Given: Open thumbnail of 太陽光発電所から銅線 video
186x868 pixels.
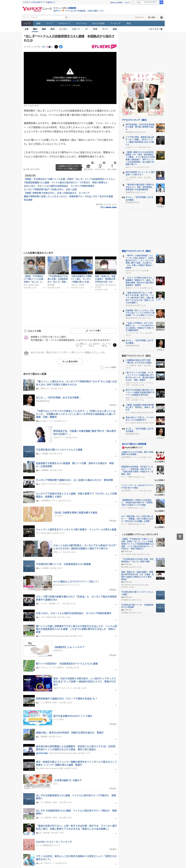Looking at the screenshot, I should click(82, 265).
